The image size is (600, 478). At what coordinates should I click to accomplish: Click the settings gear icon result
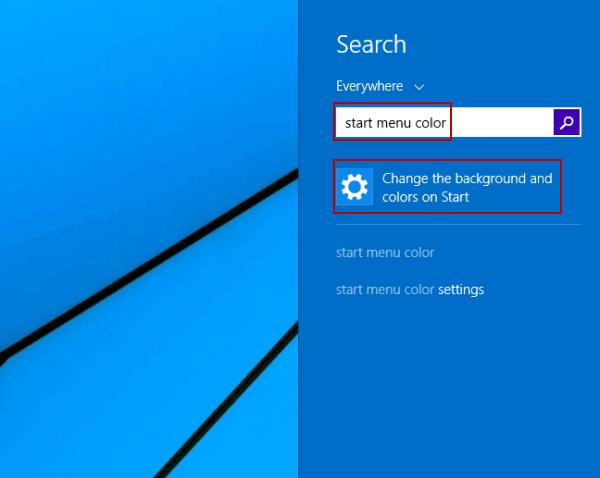point(355,187)
